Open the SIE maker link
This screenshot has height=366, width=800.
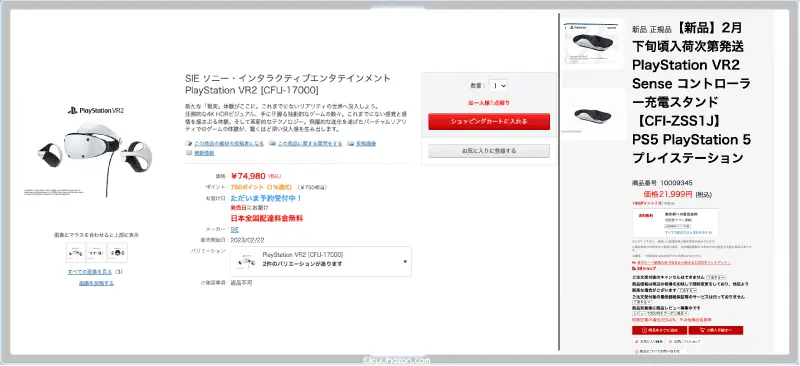[x=235, y=230]
